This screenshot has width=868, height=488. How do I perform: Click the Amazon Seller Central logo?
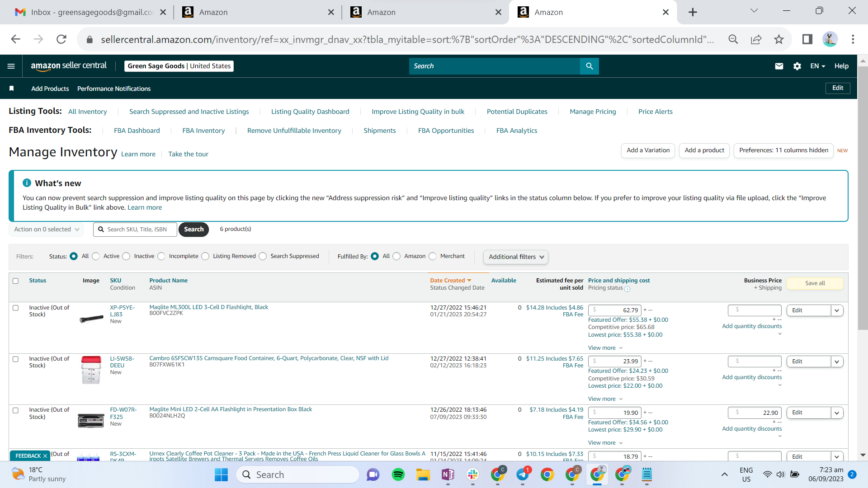pyautogui.click(x=69, y=66)
